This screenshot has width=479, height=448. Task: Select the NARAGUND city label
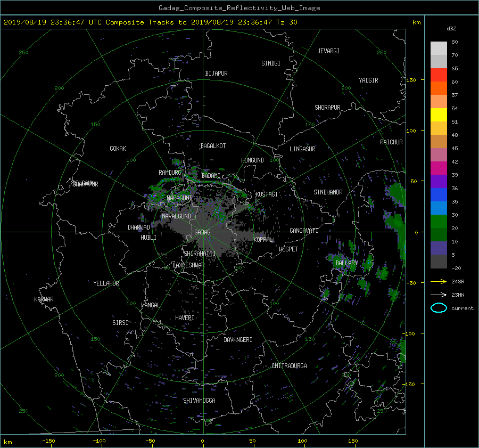pos(180,198)
